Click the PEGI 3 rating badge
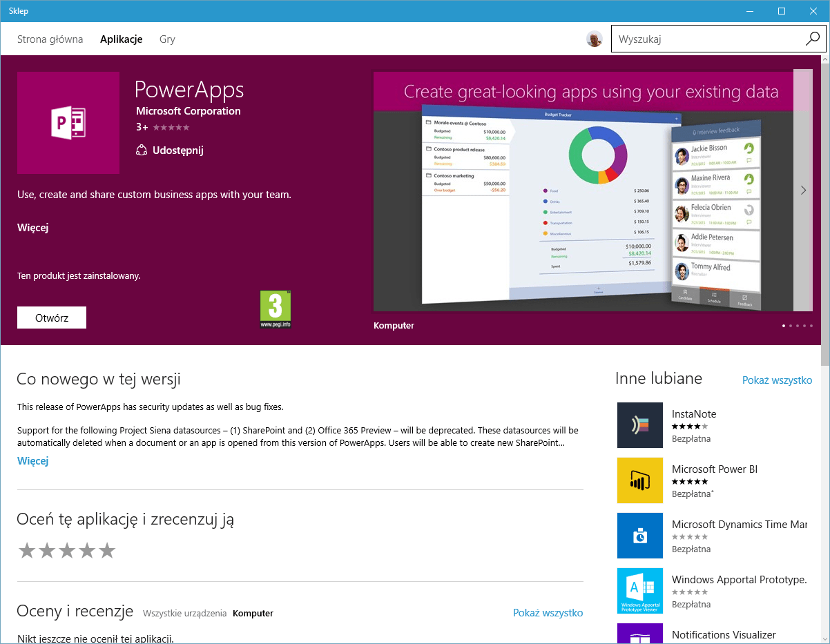 pyautogui.click(x=276, y=309)
